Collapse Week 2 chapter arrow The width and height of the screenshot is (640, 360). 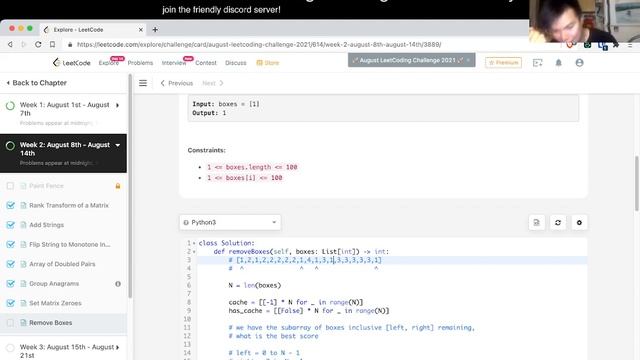coord(118,145)
